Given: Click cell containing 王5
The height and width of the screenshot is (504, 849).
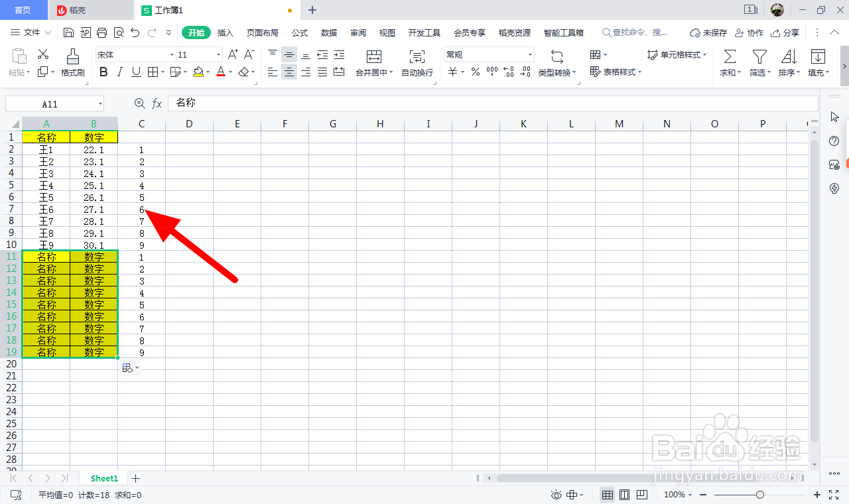Looking at the screenshot, I should 46,198.
